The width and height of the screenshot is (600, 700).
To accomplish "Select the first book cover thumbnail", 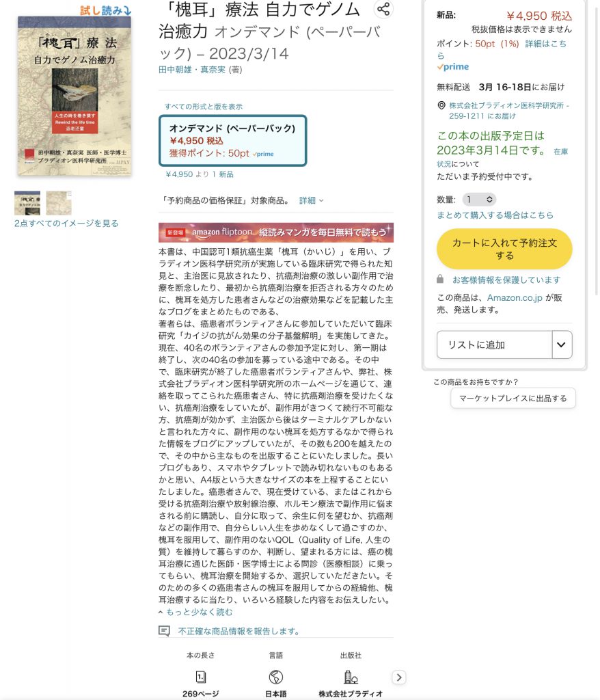I will pos(27,203).
